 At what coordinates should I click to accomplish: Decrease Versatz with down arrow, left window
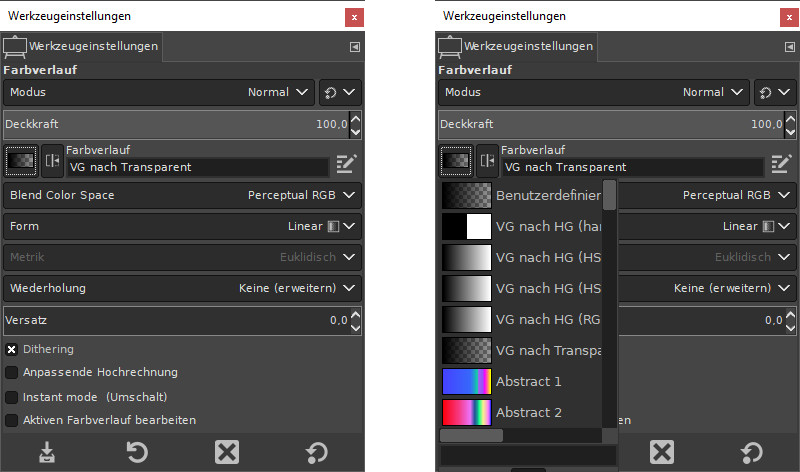tap(356, 328)
